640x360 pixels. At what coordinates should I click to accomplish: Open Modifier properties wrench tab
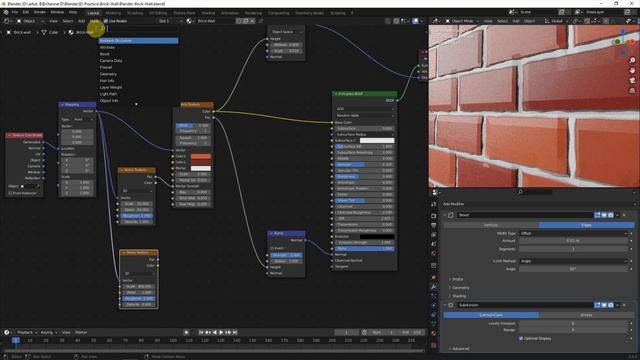(433, 287)
